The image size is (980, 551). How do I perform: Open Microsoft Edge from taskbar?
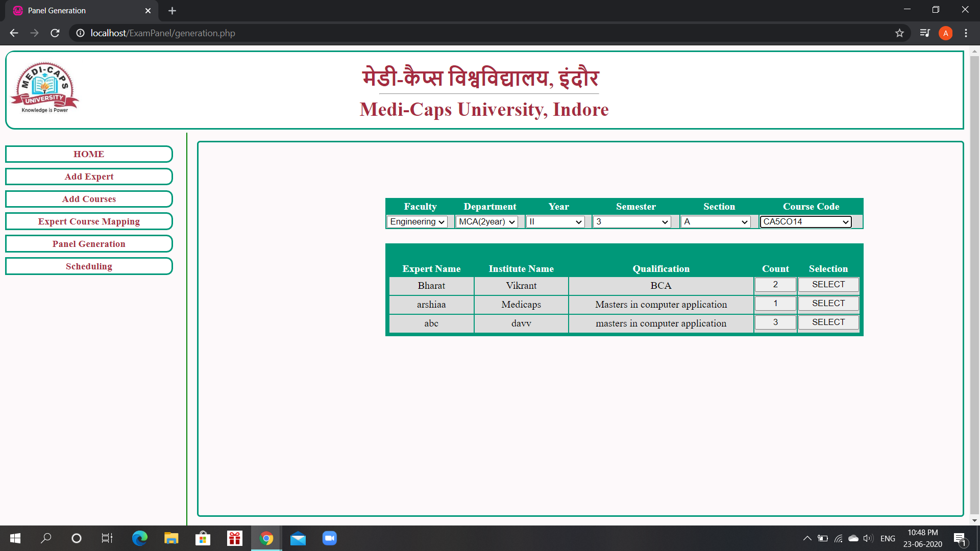[139, 538]
